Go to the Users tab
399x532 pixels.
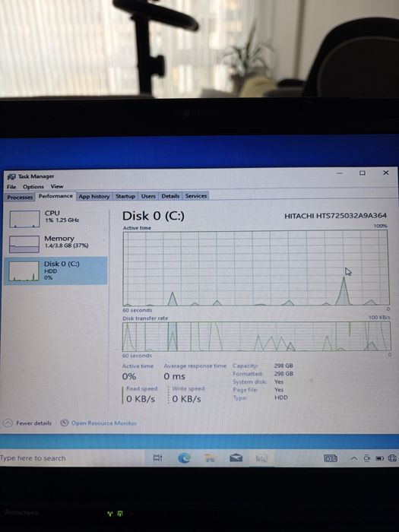[x=148, y=196]
